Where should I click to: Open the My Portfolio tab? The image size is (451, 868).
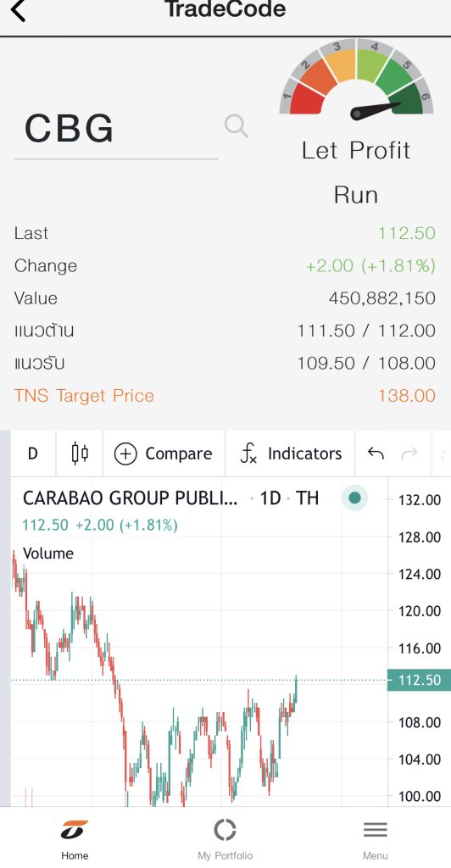(225, 839)
